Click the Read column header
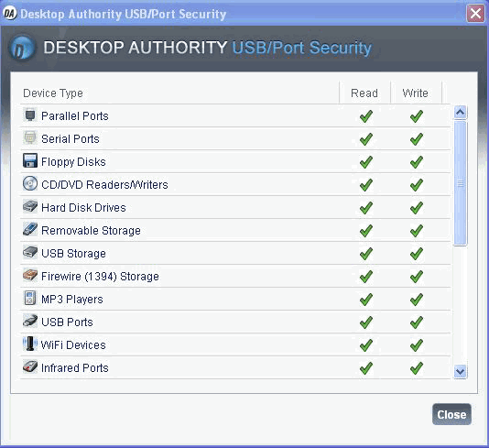 click(x=364, y=93)
